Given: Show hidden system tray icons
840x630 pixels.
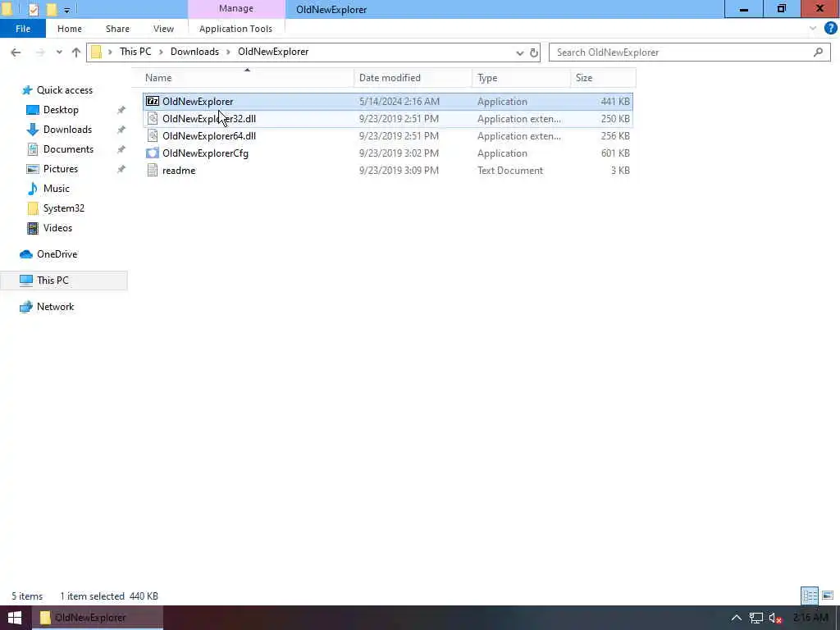Looking at the screenshot, I should 737,619.
